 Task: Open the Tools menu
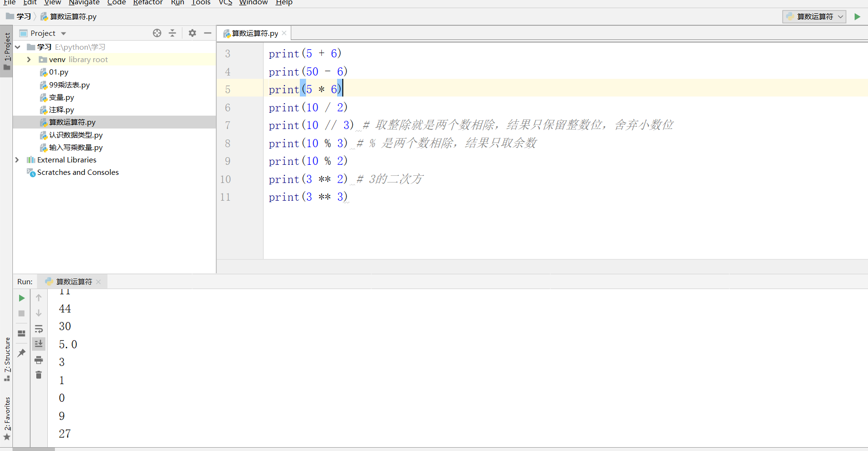pyautogui.click(x=201, y=2)
